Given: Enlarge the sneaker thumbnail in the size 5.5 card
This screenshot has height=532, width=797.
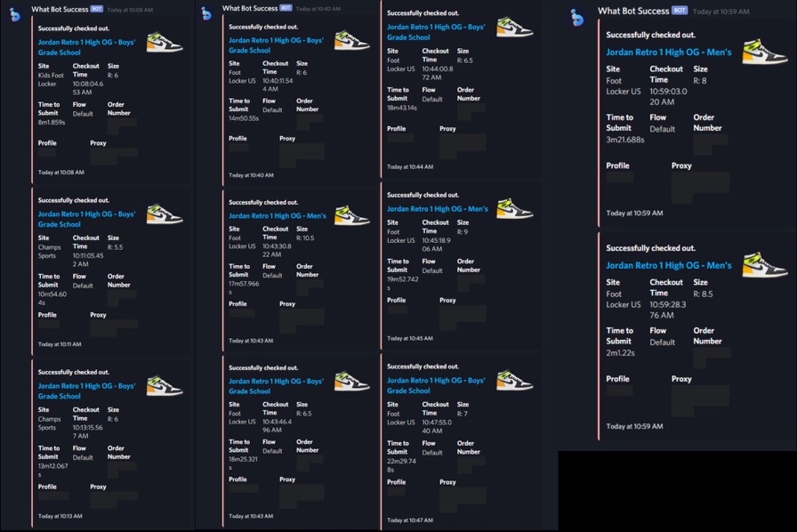Looking at the screenshot, I should click(x=165, y=214).
